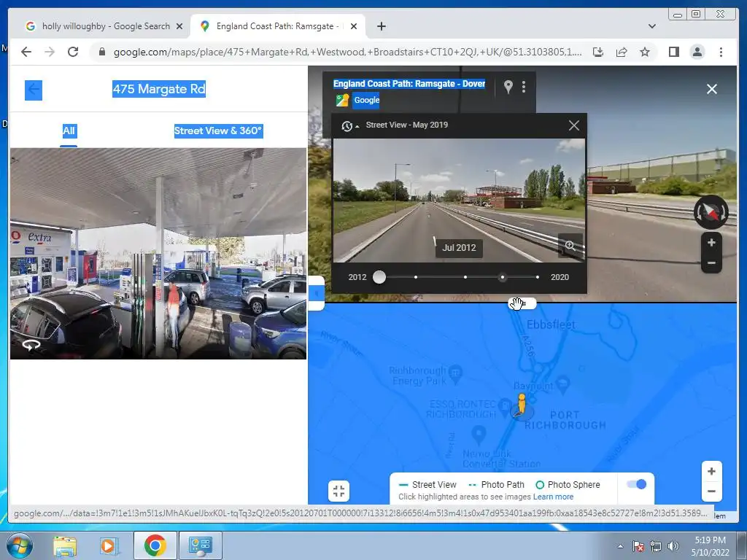Go back in browser history

tap(26, 52)
